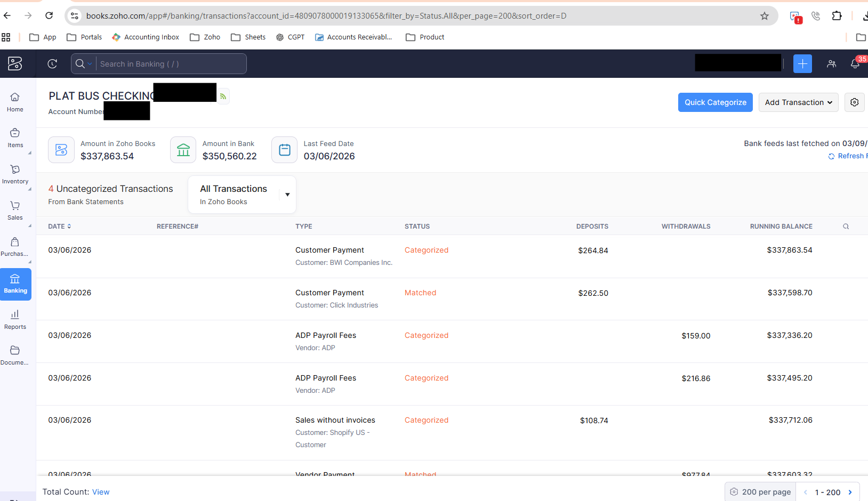Image resolution: width=868 pixels, height=501 pixels.
Task: Click Customer: Click Industries text
Action: 337,305
